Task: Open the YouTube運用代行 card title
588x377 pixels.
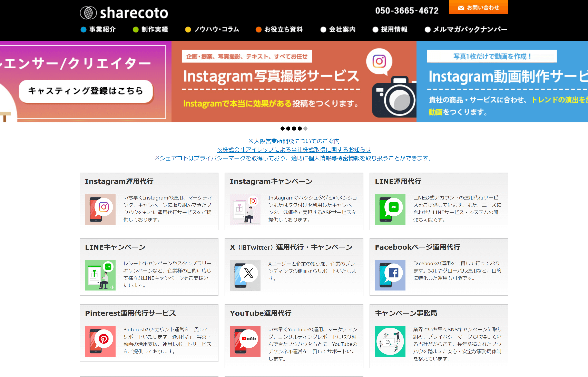Action: tap(261, 313)
